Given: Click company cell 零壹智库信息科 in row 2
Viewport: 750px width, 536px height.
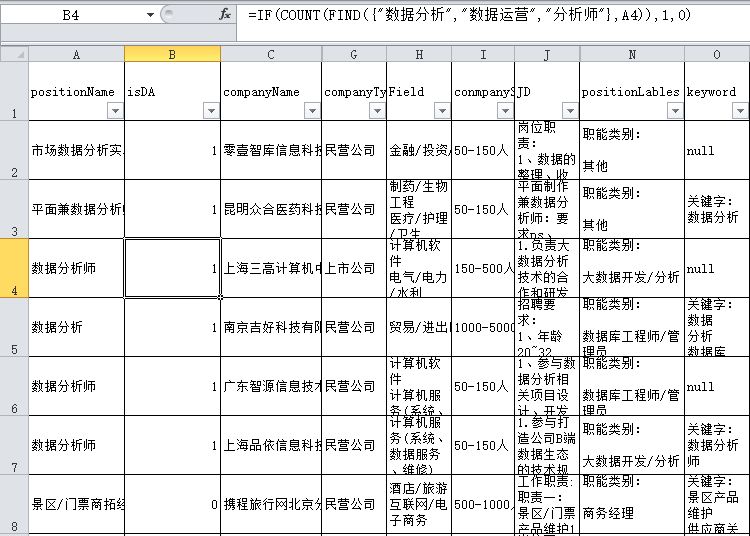Looking at the screenshot, I should point(271,150).
